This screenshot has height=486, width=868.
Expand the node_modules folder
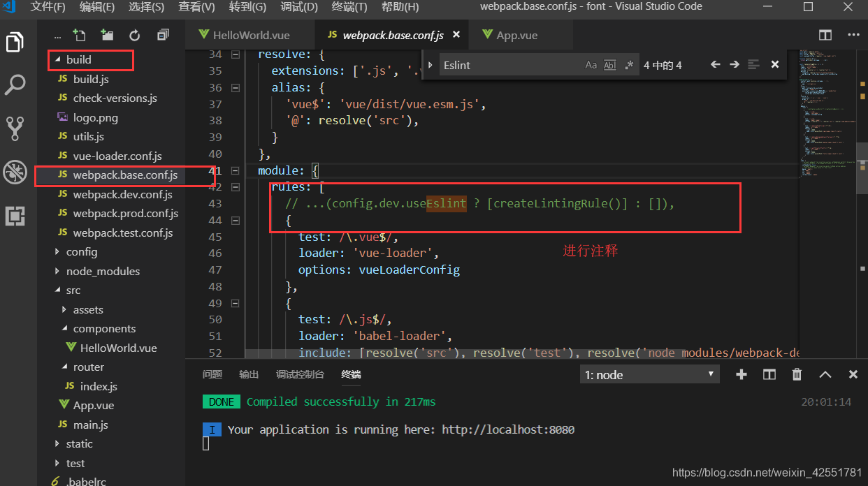[x=58, y=272]
